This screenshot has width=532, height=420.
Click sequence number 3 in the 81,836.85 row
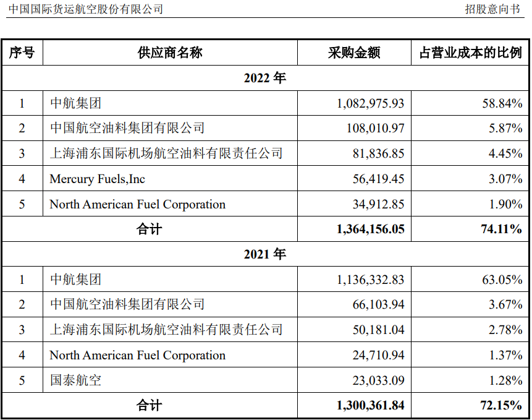click(22, 153)
